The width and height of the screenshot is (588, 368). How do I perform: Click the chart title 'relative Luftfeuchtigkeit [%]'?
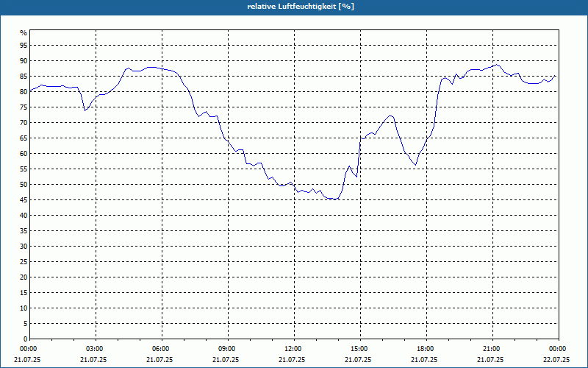pos(301,7)
